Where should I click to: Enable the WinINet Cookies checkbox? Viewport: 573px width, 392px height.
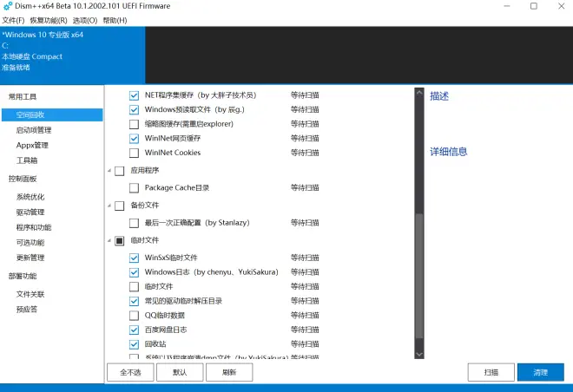[134, 153]
